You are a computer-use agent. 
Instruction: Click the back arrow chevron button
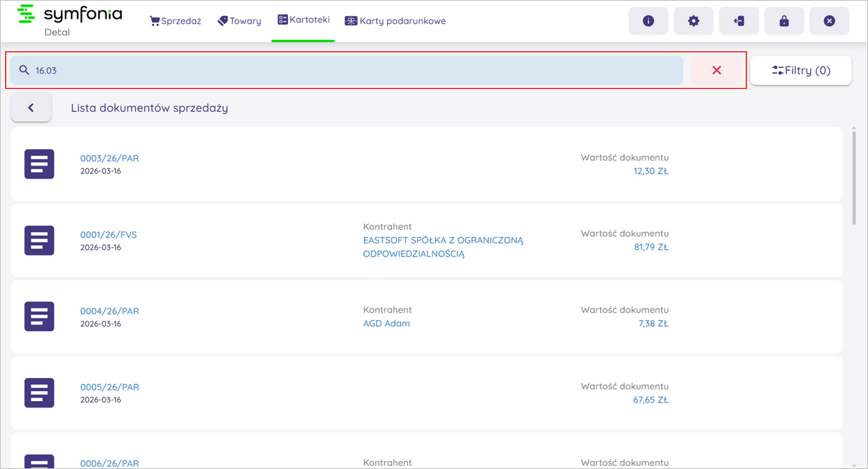31,108
